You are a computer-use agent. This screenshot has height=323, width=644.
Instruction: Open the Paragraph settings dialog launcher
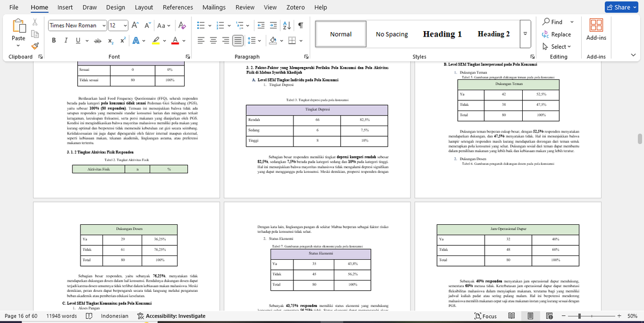[x=306, y=57]
